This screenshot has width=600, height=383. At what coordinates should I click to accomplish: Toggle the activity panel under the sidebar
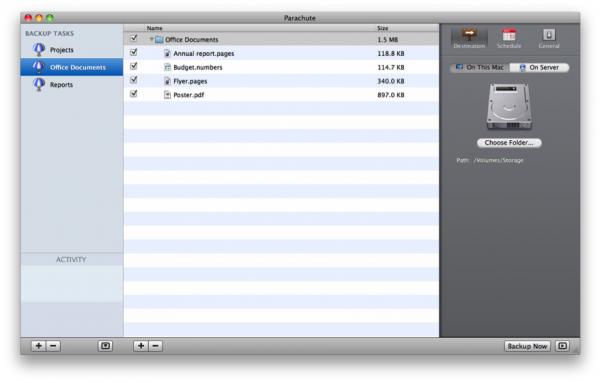105,346
